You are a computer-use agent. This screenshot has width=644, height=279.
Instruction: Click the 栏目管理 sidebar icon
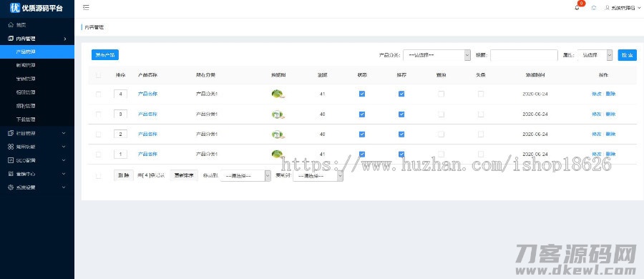[11, 133]
